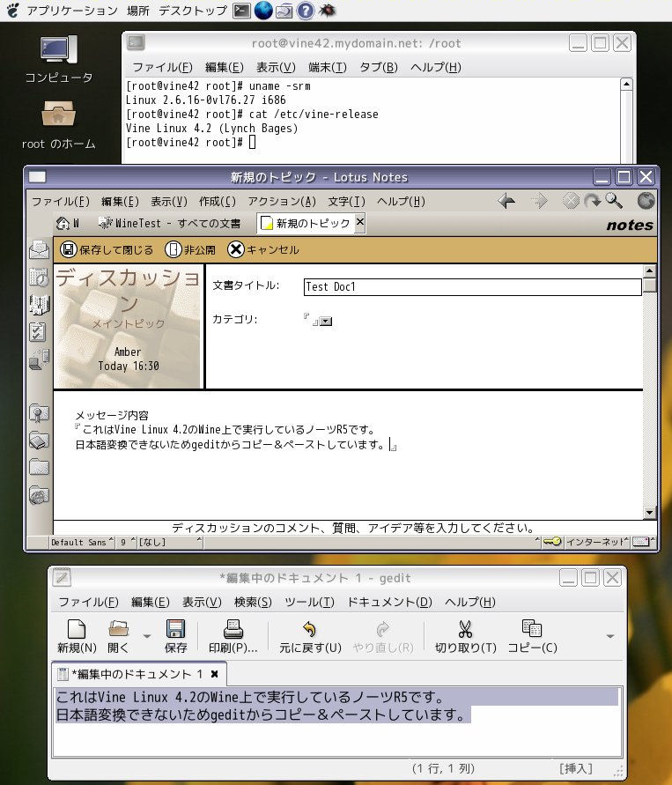The image size is (672, 785).
Task: Open the terminal 端末(T) menu
Action: pyautogui.click(x=328, y=67)
